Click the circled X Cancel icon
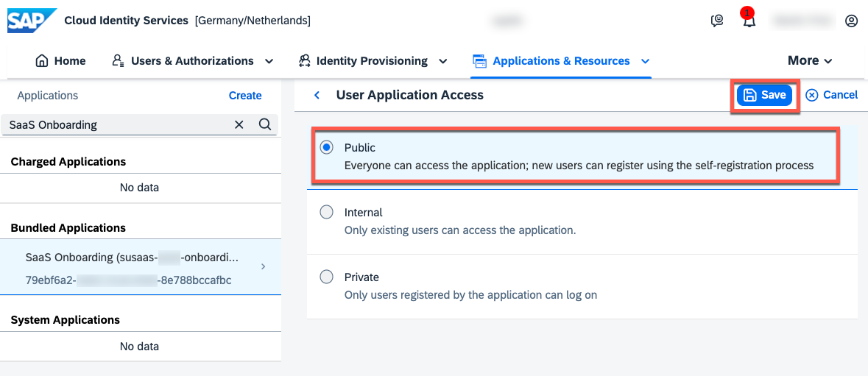Viewport: 868px width, 376px height. coord(811,95)
